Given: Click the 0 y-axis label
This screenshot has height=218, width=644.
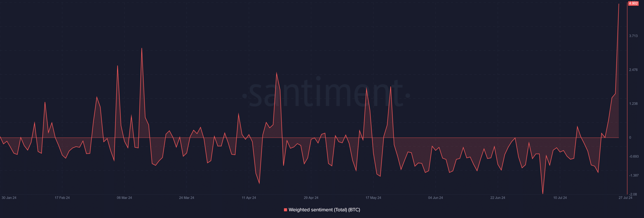Looking at the screenshot, I should tap(630, 138).
